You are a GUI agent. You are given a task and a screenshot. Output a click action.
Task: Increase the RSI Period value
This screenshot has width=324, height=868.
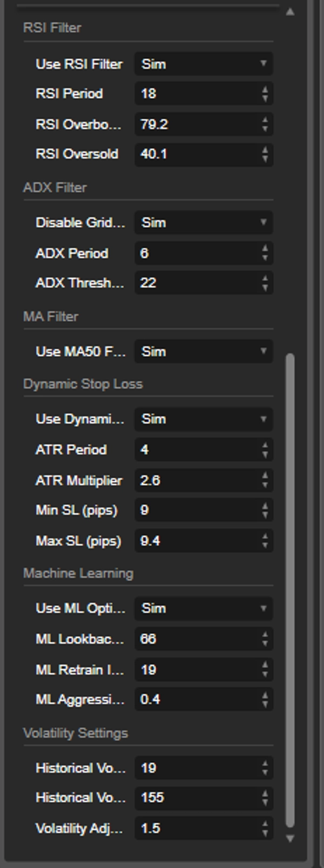(265, 90)
